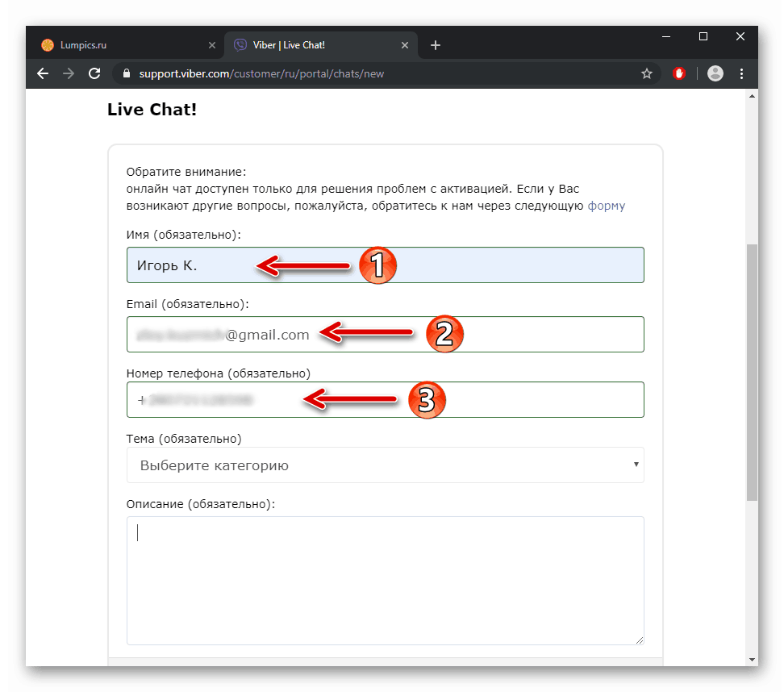Click the Имя (обязательно): label
Image resolution: width=784 pixels, height=692 pixels.
tap(184, 235)
